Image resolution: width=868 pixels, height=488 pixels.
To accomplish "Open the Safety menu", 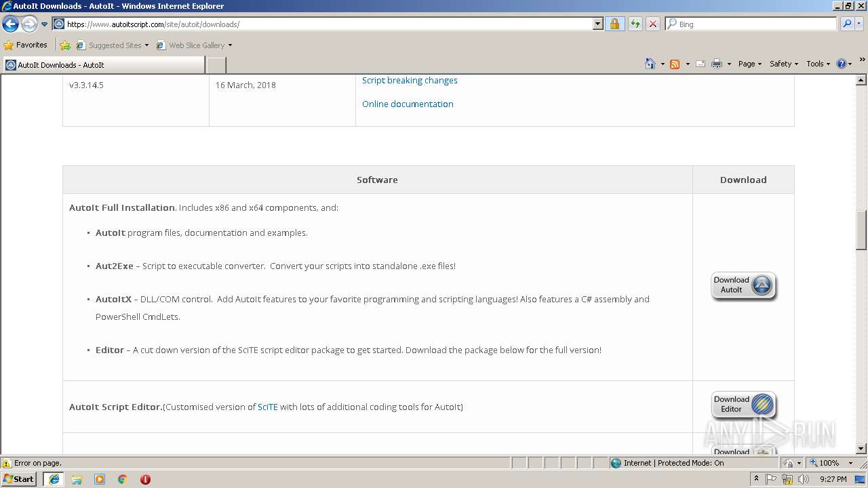I will (784, 64).
